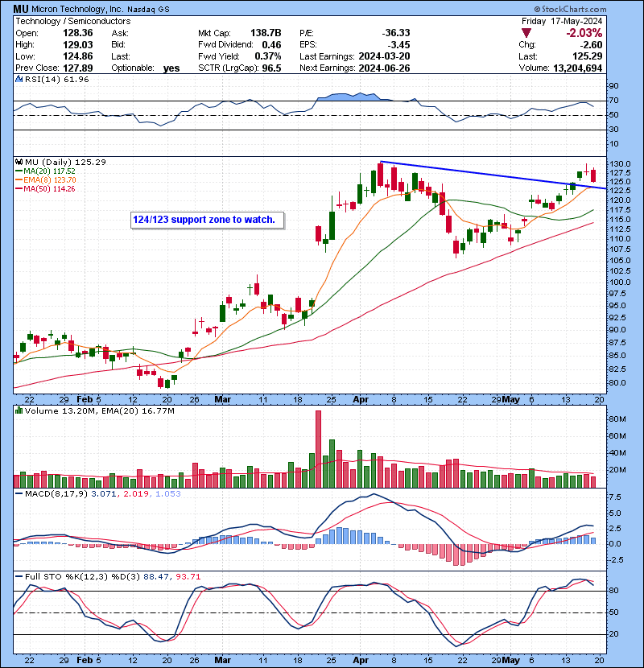Click the Mar label on the bottom date axis
The image size is (644, 668).
[x=222, y=660]
